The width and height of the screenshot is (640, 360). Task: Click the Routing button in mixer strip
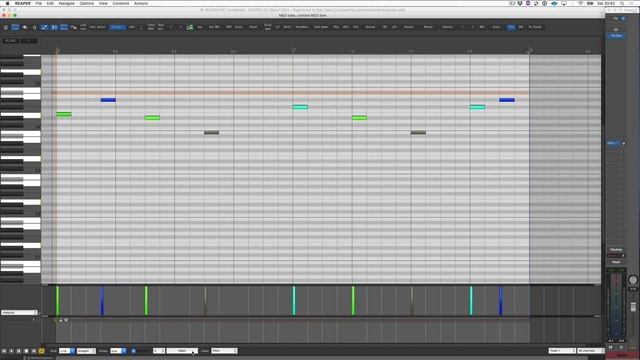tap(616, 249)
